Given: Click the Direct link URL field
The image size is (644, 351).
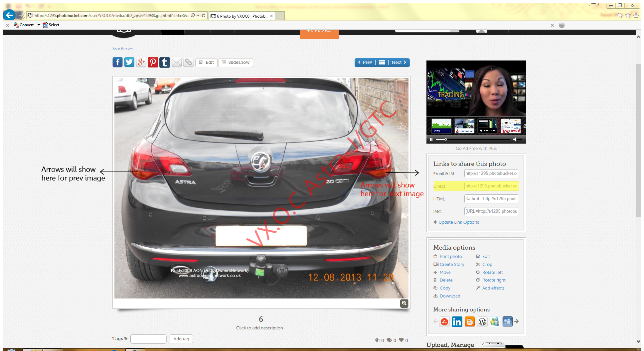Looking at the screenshot, I should coord(491,186).
